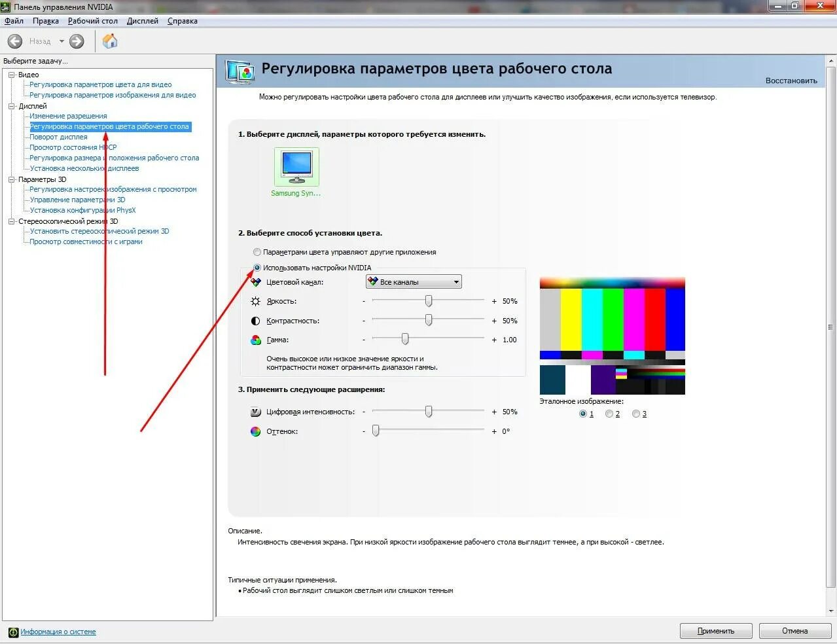Click the Яркость slider handle
Image resolution: width=837 pixels, height=644 pixels.
(x=429, y=301)
